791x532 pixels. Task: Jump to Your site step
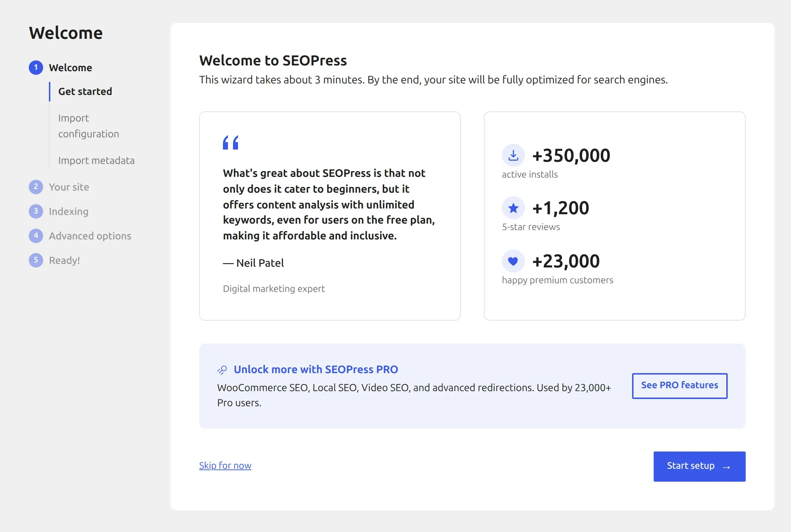click(69, 187)
